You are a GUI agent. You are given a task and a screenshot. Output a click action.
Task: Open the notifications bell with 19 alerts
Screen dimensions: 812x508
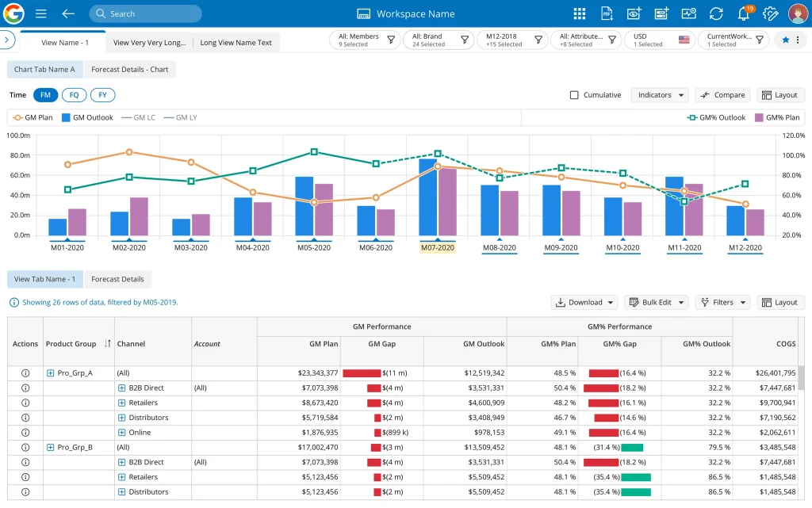tap(743, 13)
